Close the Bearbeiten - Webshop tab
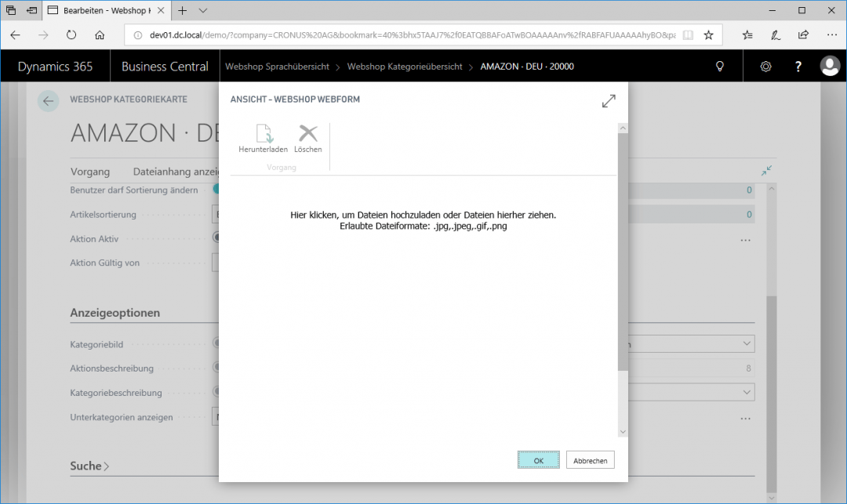The image size is (847, 504). tap(161, 10)
